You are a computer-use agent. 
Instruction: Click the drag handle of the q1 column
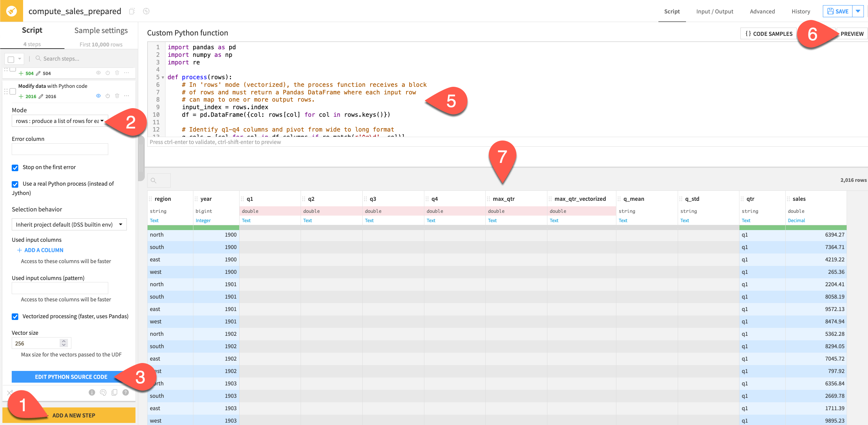pyautogui.click(x=242, y=199)
